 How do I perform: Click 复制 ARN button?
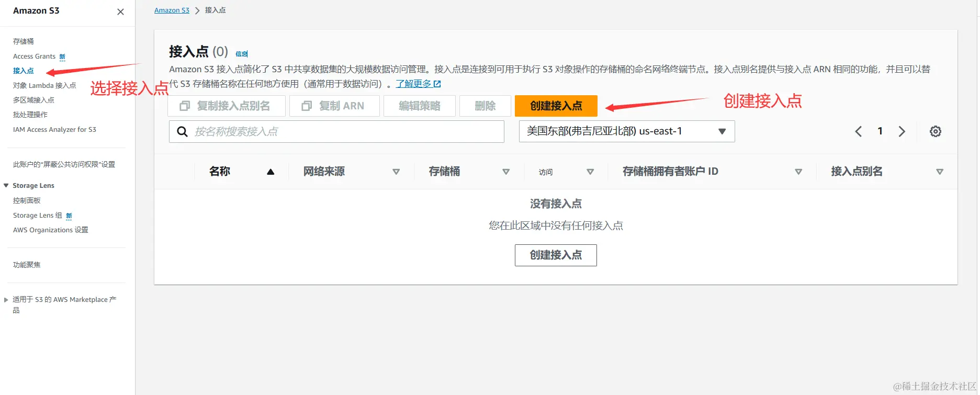pos(334,106)
